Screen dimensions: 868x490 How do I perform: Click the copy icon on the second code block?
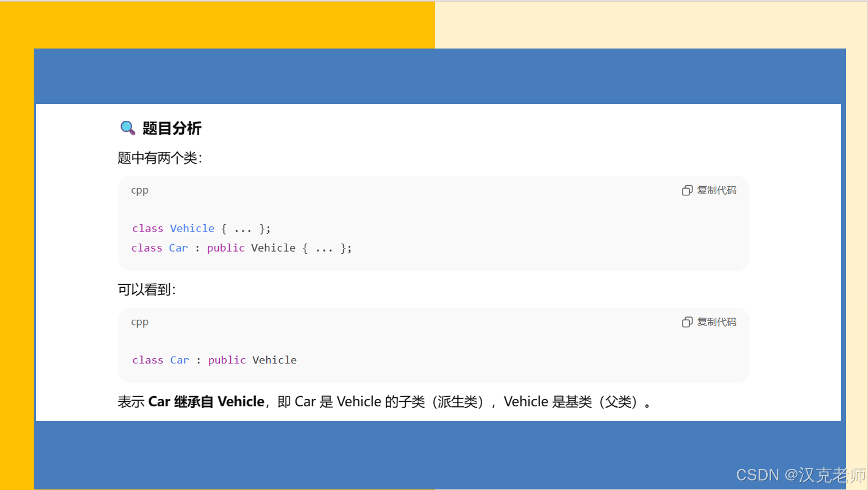pos(687,322)
